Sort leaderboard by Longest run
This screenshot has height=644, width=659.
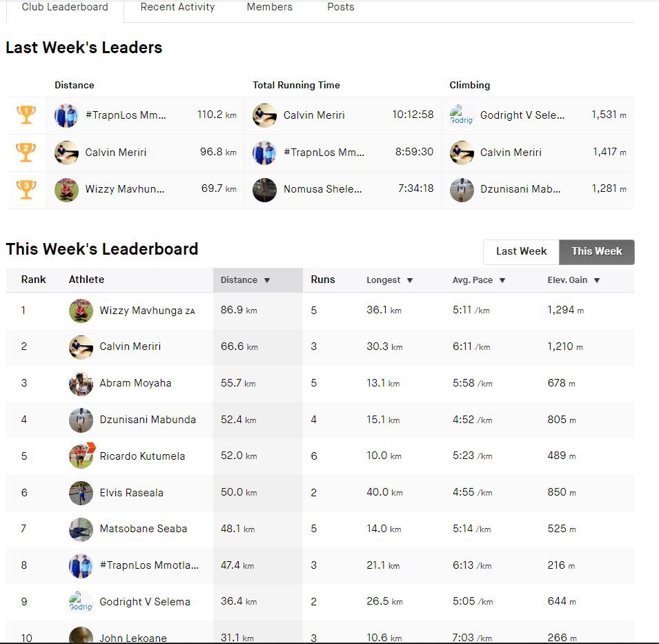click(390, 280)
